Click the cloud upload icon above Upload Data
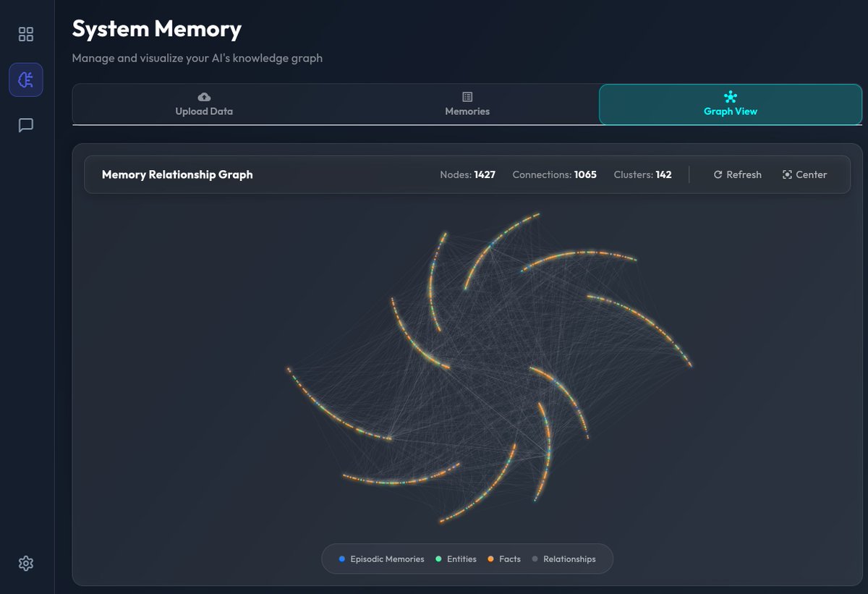Screen dimensions: 868x594 point(204,96)
